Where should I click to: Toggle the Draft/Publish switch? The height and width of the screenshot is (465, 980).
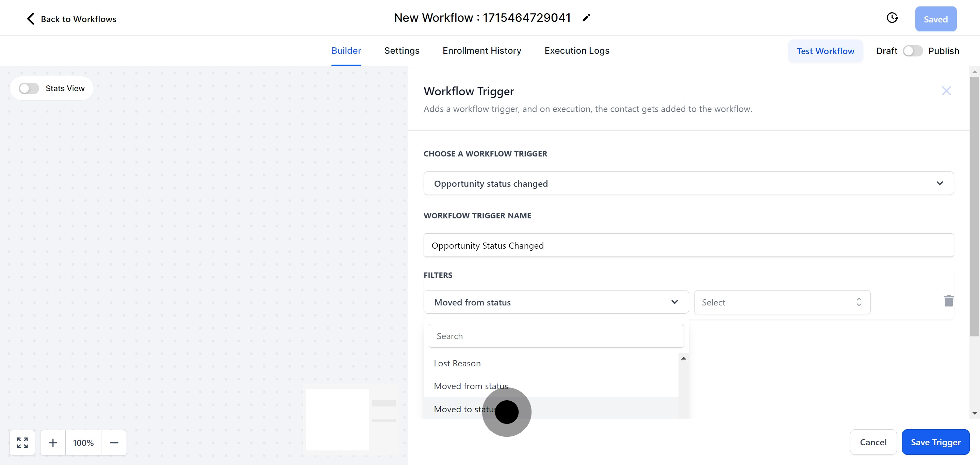pos(912,51)
